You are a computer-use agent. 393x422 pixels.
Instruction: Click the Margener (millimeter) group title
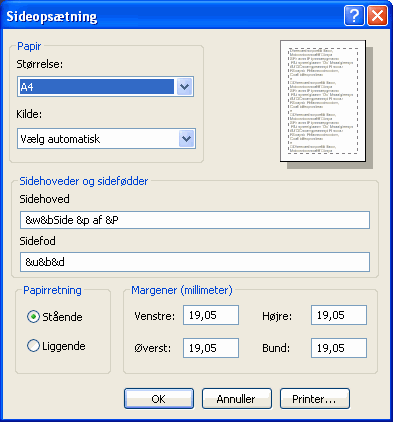pos(182,290)
